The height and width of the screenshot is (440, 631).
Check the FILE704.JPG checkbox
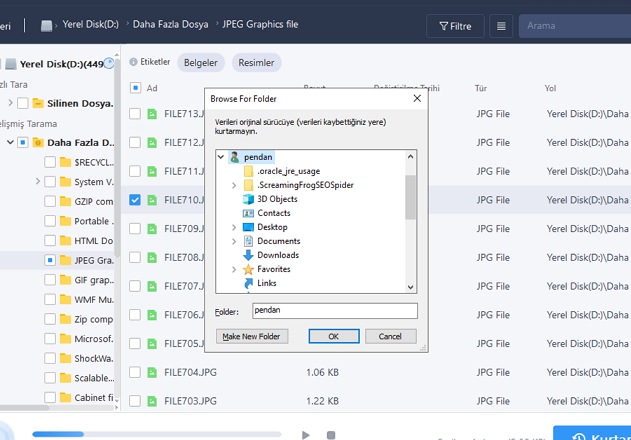coord(135,372)
